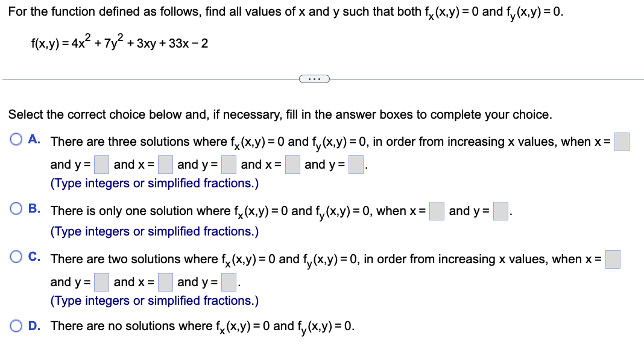Image resolution: width=644 pixels, height=359 pixels.
Task: Click the second y answer box in choice C
Action: click(x=228, y=281)
